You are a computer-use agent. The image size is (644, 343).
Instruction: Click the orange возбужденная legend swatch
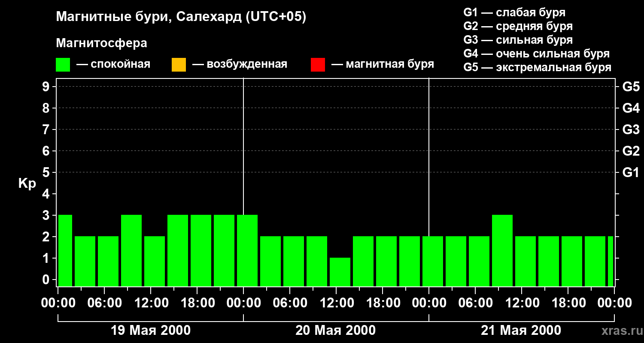pyautogui.click(x=179, y=65)
